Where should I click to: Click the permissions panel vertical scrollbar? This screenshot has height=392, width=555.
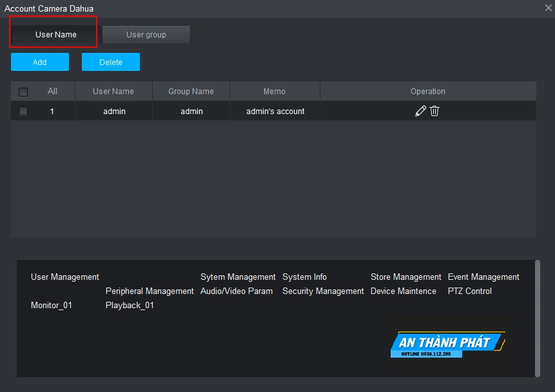[x=538, y=317]
